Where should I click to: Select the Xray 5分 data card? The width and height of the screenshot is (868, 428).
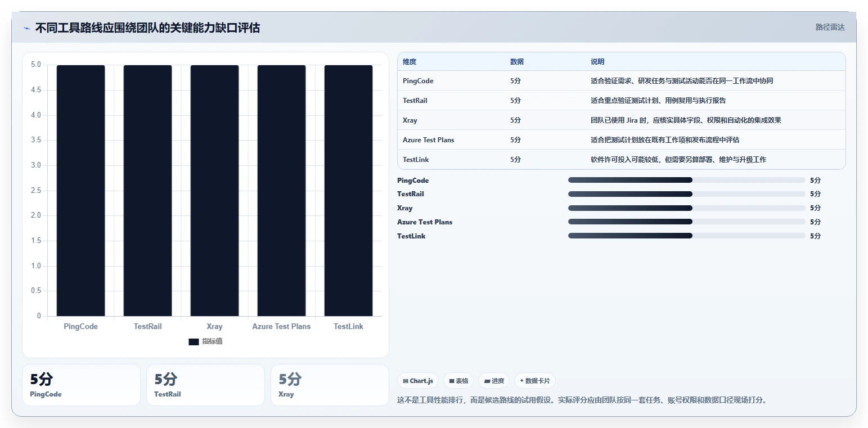pyautogui.click(x=330, y=385)
